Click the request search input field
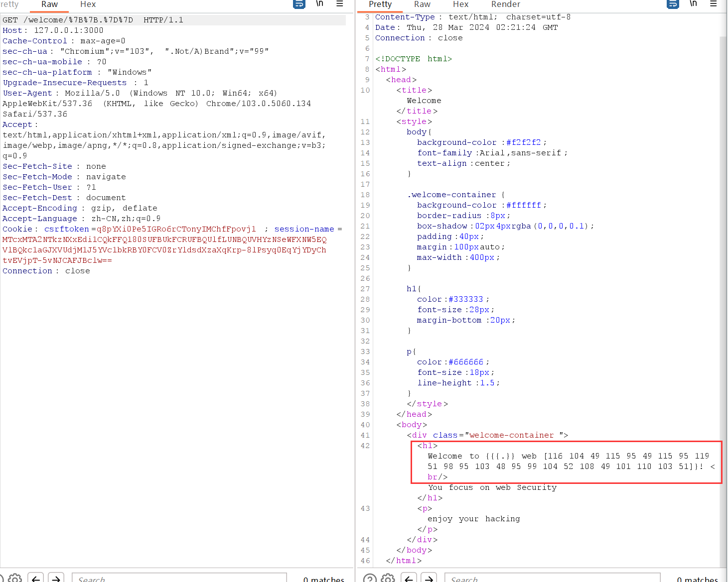The image size is (728, 582). coord(179,579)
